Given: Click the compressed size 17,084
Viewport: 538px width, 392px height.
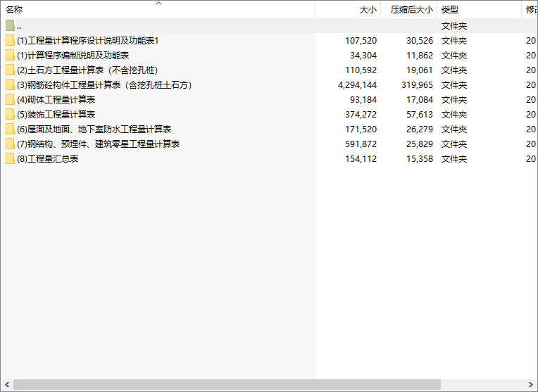Looking at the screenshot, I should pyautogui.click(x=420, y=99).
